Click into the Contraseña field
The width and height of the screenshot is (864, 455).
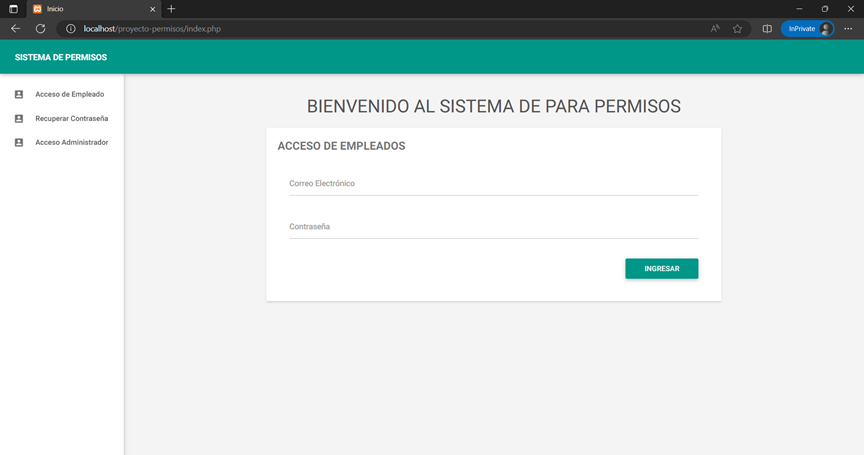493,227
